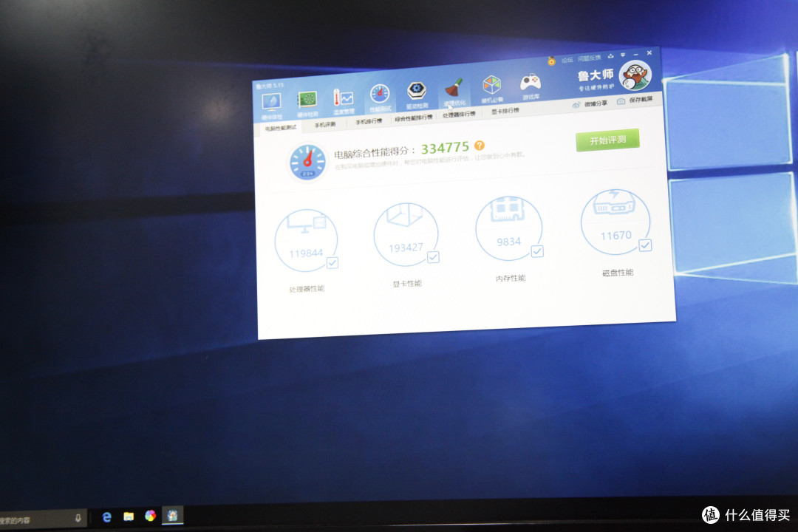This screenshot has height=532, width=798.
Task: Click the processor score 119844
Action: click(306, 253)
